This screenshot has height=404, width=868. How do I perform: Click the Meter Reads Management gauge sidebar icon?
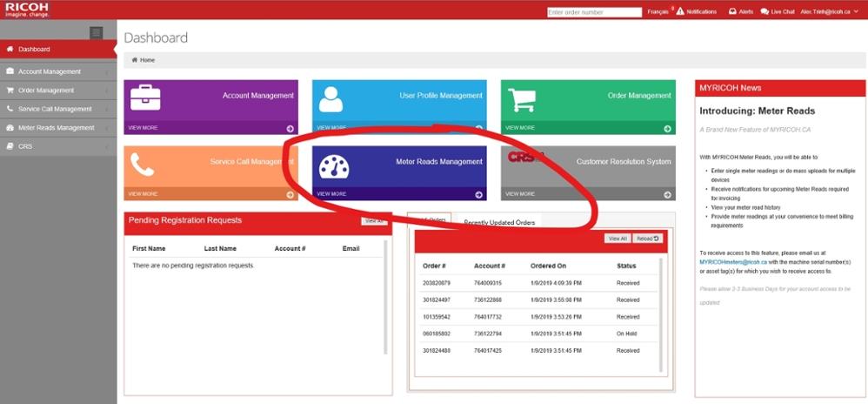click(10, 128)
